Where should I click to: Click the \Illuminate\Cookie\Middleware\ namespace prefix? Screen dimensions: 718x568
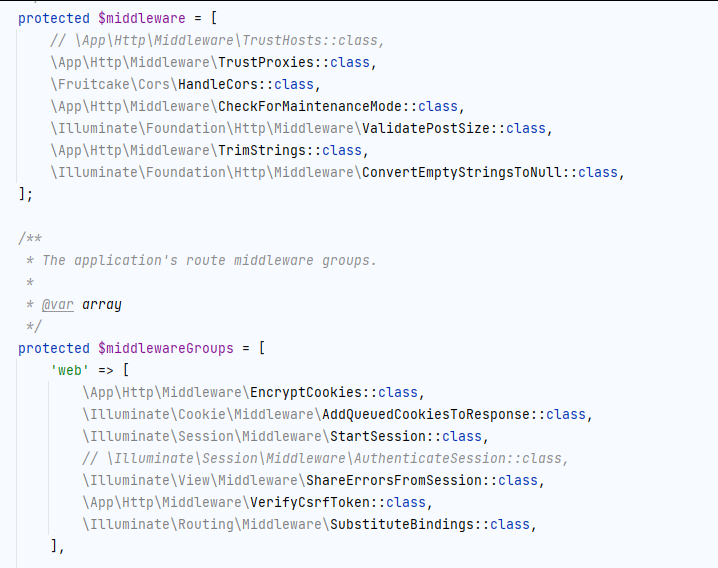tap(202, 414)
